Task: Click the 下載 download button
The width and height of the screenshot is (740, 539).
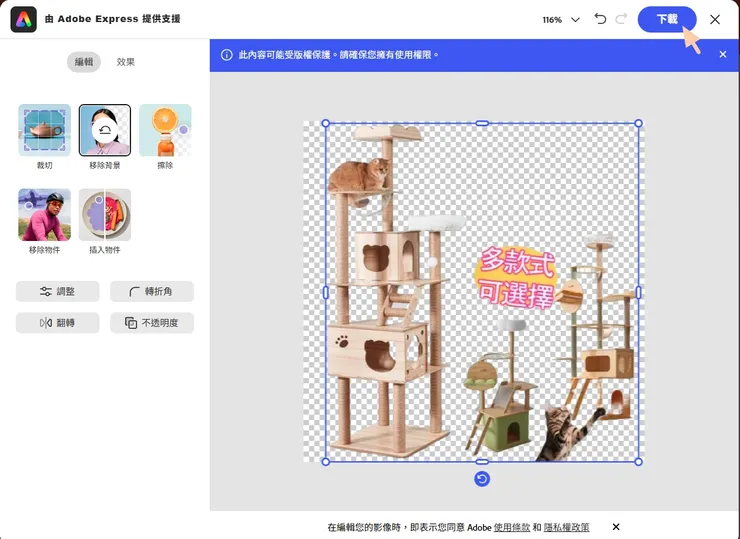Action: pos(667,19)
